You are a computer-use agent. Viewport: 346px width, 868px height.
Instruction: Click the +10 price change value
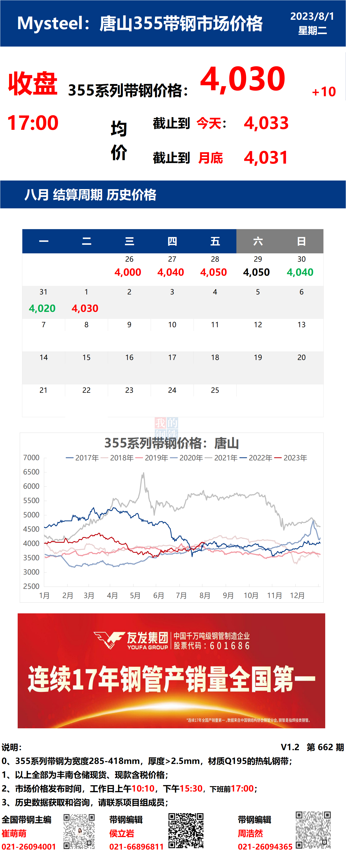pos(324,92)
